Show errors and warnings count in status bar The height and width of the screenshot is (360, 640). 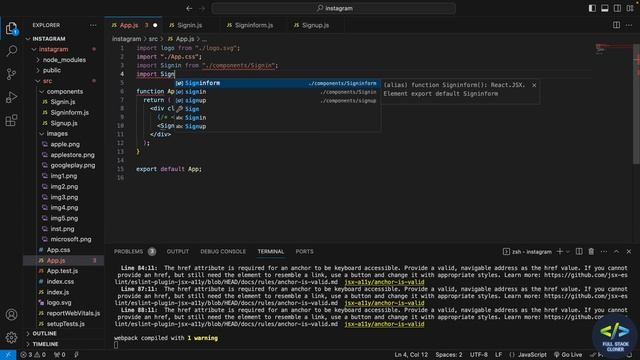point(33,355)
